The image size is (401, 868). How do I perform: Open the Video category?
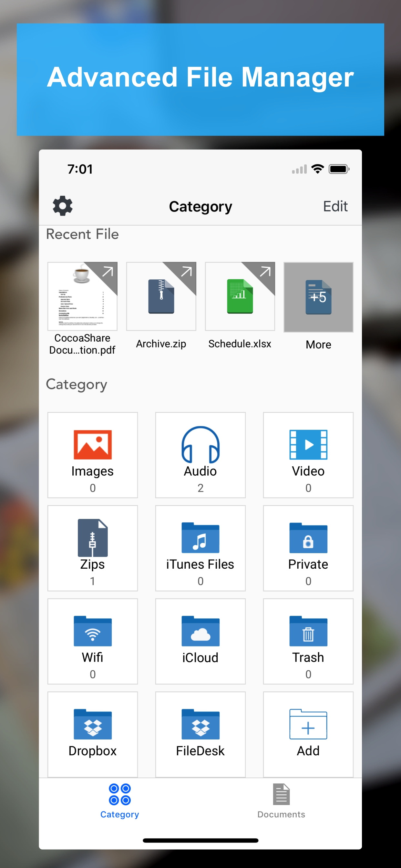pyautogui.click(x=308, y=455)
